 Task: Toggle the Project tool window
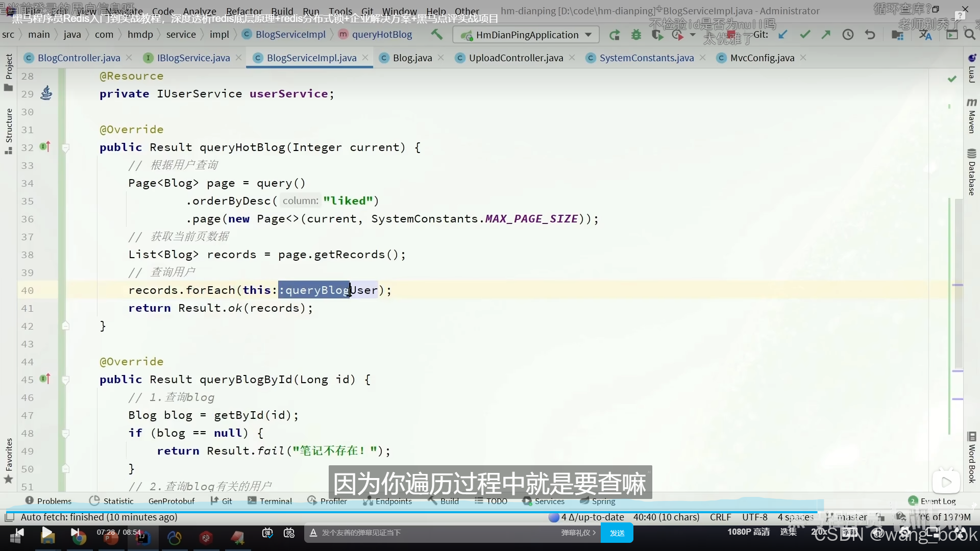(8, 72)
